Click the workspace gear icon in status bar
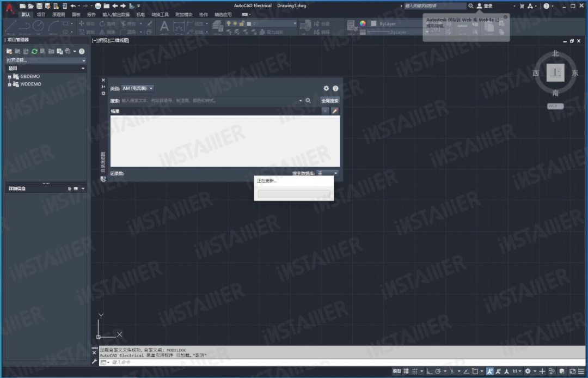This screenshot has height=378, width=588. click(528, 371)
